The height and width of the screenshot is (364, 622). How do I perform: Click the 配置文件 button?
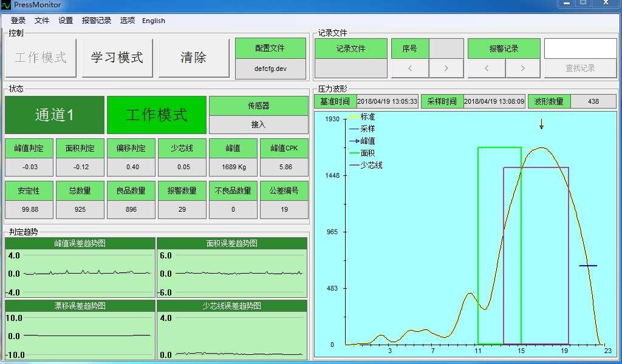pos(270,49)
